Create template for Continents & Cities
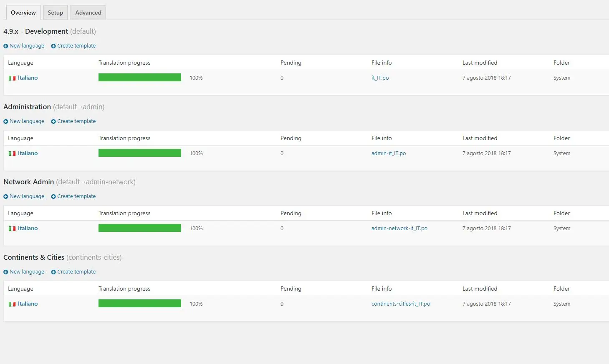The width and height of the screenshot is (609, 364). pos(73,272)
